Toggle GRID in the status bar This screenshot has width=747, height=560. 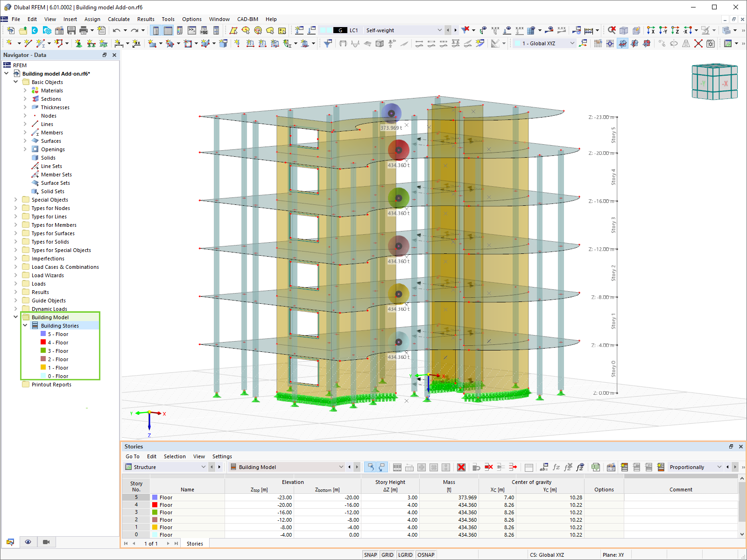pyautogui.click(x=387, y=554)
